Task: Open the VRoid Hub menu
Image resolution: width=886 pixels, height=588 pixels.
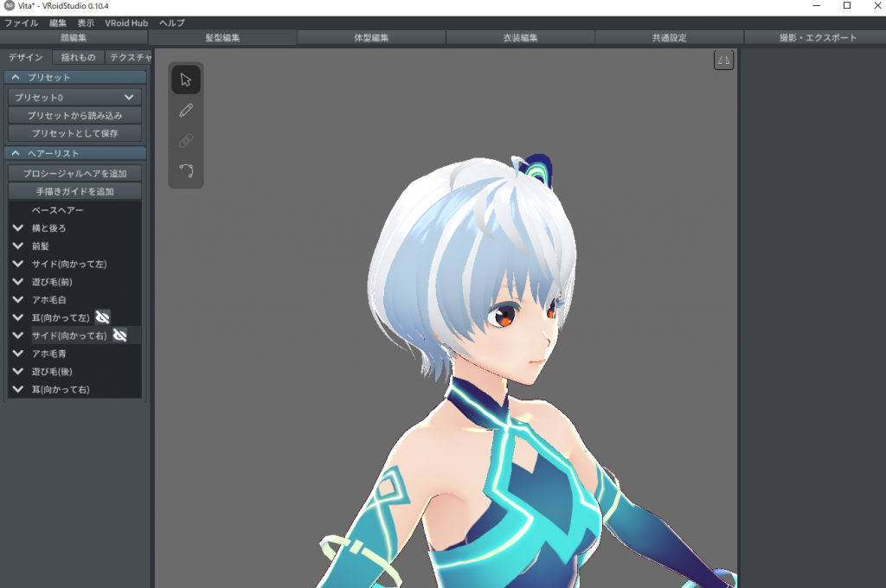Action: pos(126,22)
